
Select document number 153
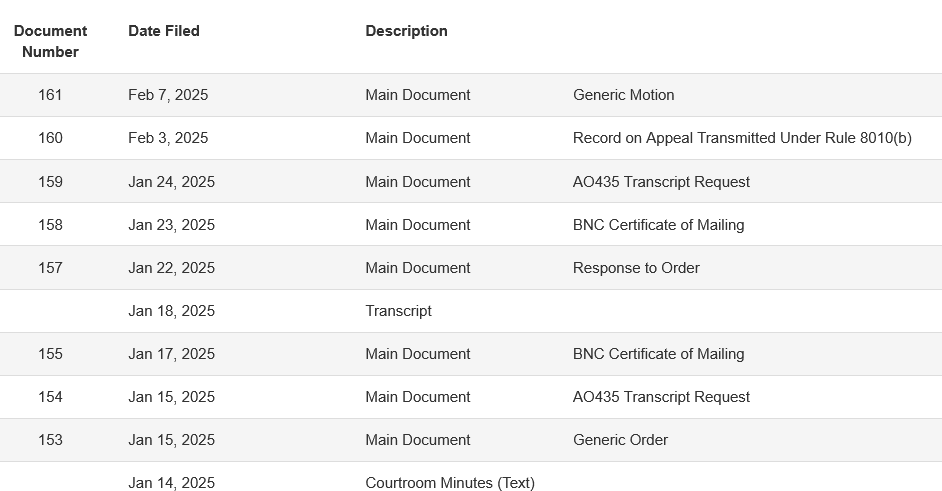point(50,440)
